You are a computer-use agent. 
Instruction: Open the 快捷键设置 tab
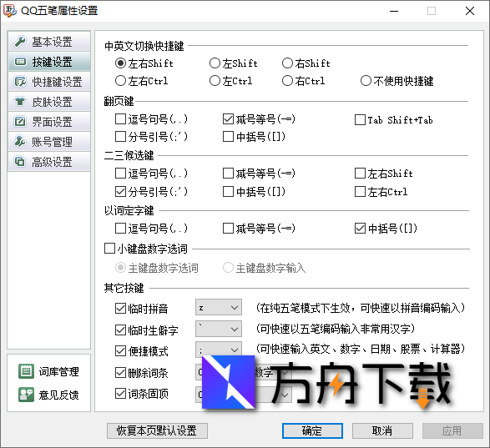49,82
